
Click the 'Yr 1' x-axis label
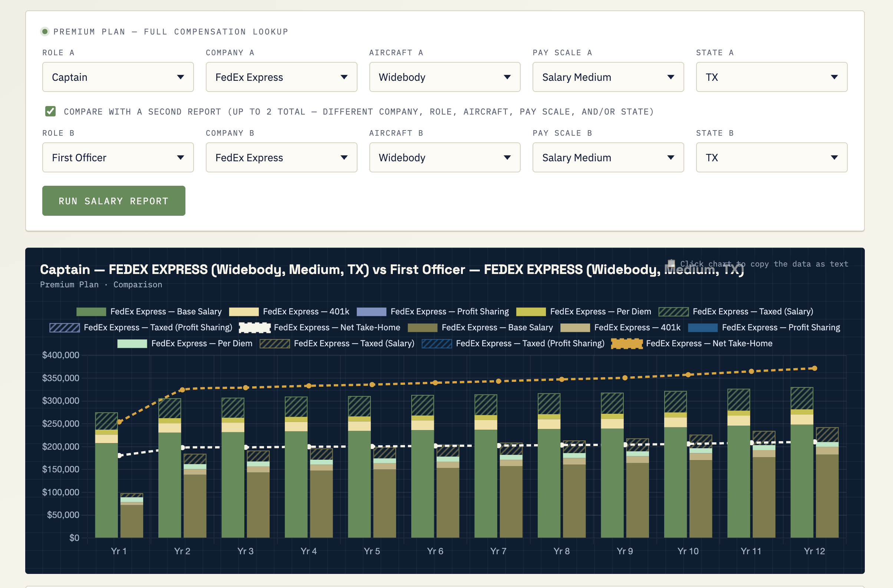pos(119,551)
